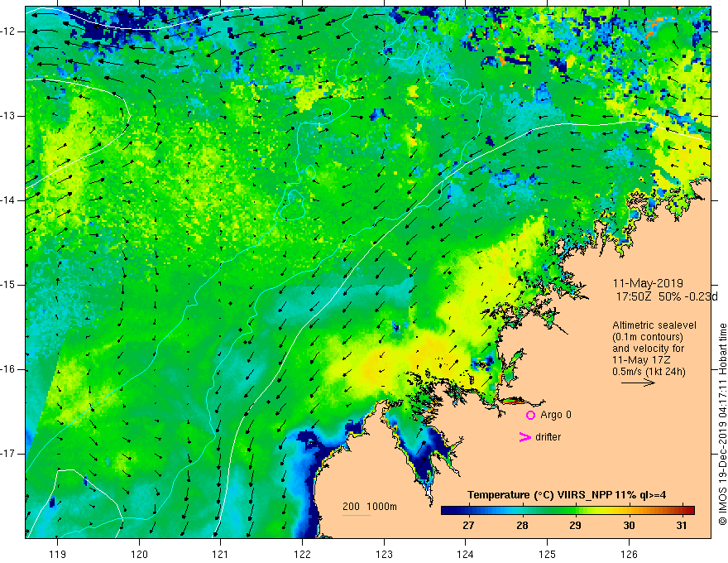Click the magenta Argo 0 circle marker
This screenshot has height=563, width=728.
click(x=530, y=415)
